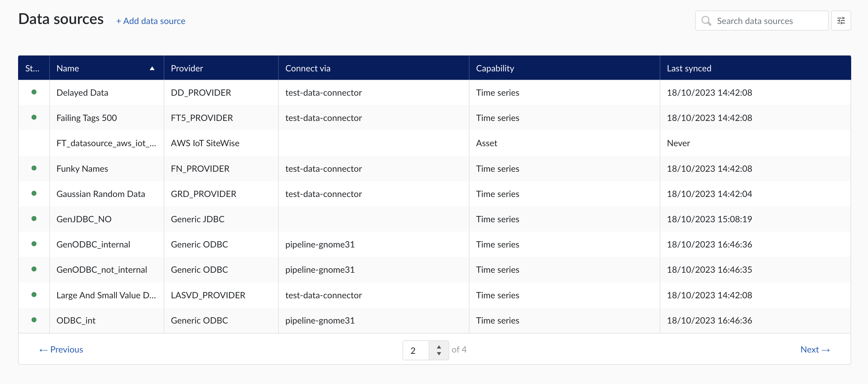Click the green status dot for Delayed Data
The width and height of the screenshot is (868, 384).
click(x=34, y=92)
